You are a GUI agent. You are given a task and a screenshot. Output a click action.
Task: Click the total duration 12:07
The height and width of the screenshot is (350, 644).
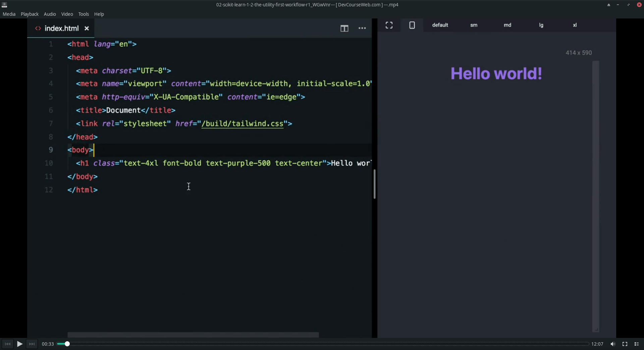tap(597, 344)
